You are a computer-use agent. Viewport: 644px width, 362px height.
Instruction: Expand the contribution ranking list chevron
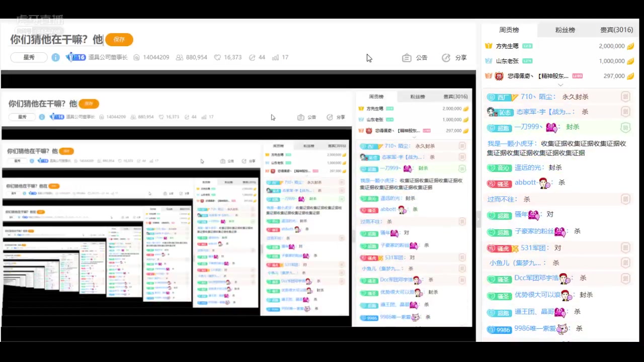pos(560,85)
